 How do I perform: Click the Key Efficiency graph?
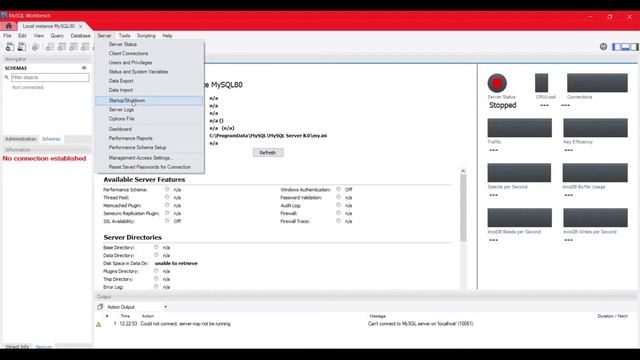tap(596, 128)
